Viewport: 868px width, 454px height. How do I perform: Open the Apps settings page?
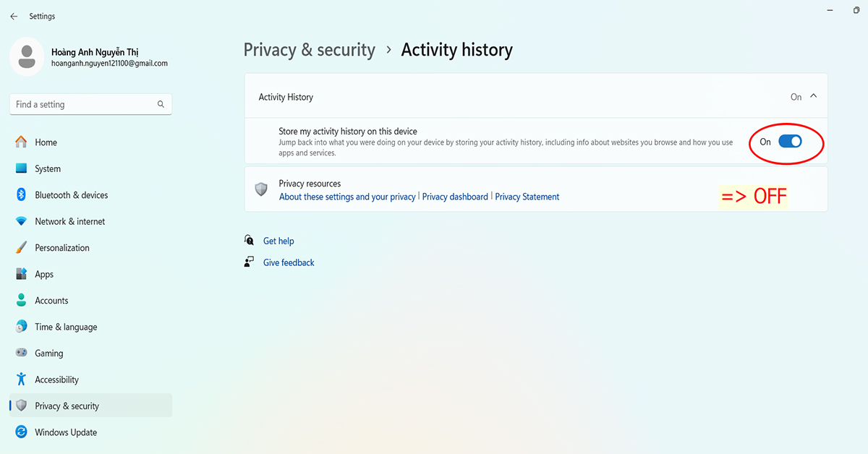(x=44, y=275)
